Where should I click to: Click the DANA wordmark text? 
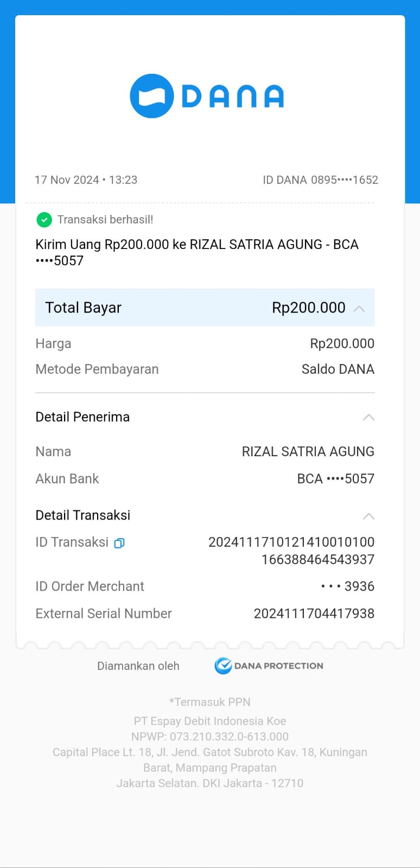232,97
